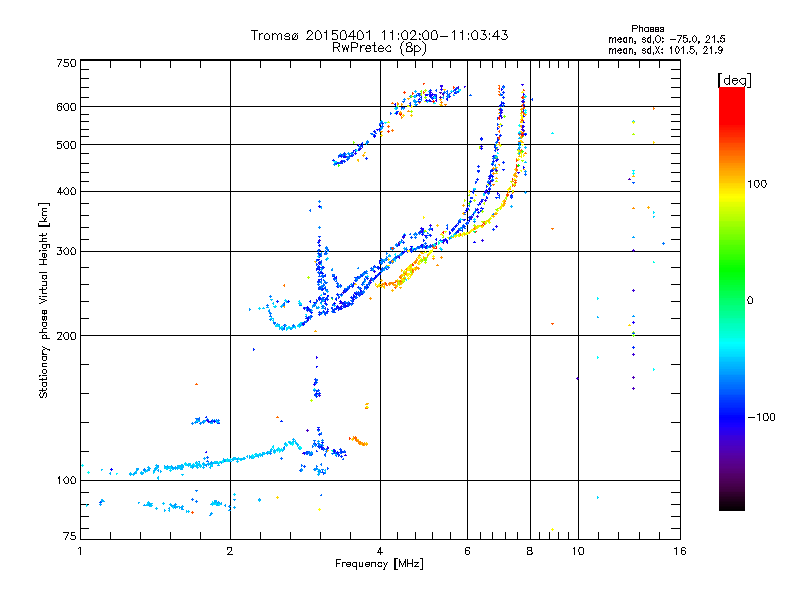The width and height of the screenshot is (800, 600).
Task: Click the 'Phases' header text
Action: point(647,29)
